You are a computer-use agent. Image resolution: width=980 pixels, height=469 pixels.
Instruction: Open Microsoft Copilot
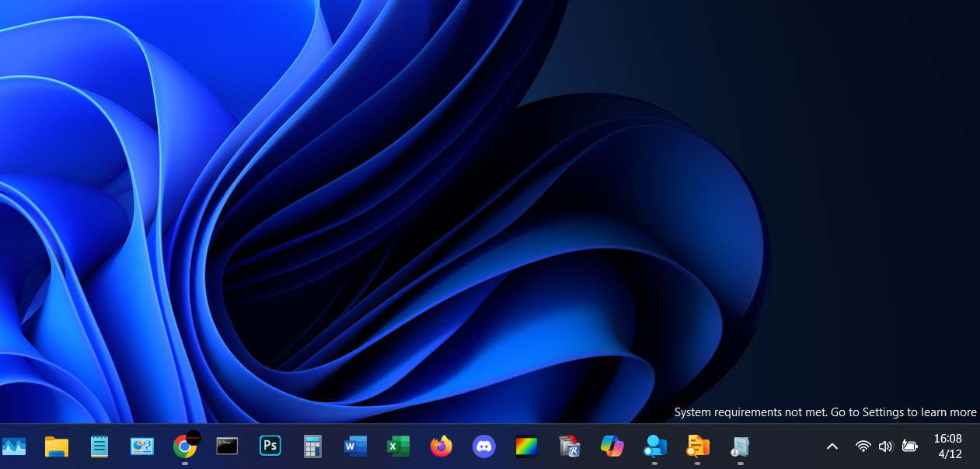(612, 446)
